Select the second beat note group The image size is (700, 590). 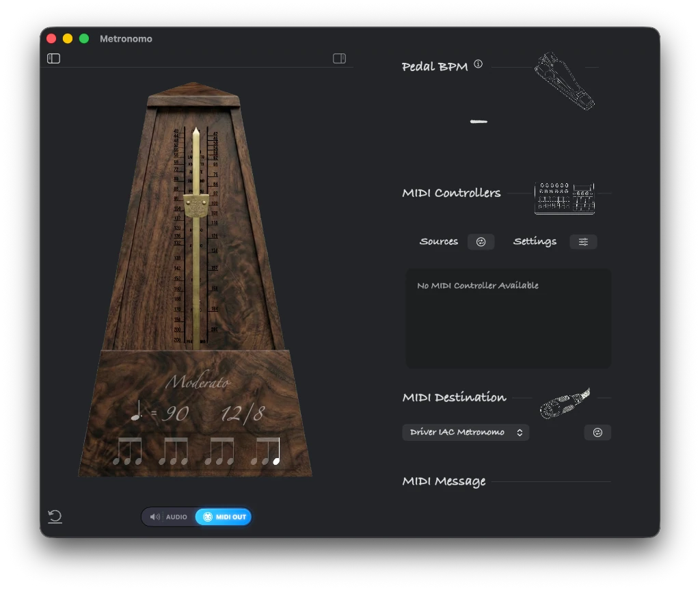tap(174, 451)
